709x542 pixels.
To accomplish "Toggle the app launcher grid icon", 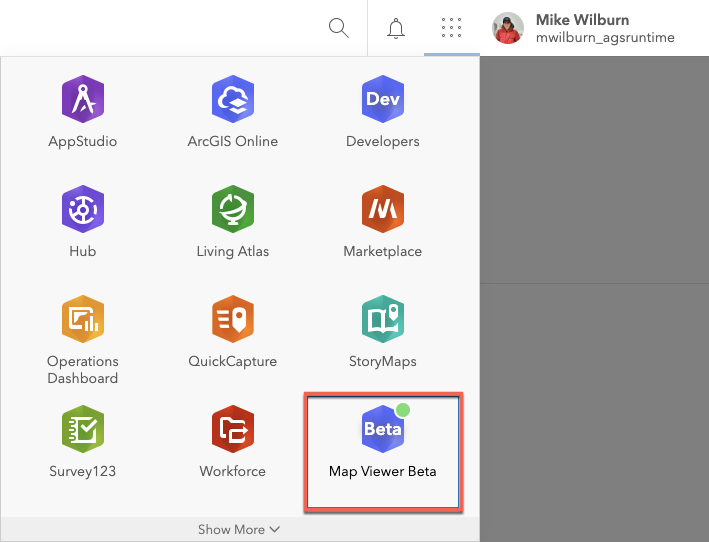I will (451, 28).
